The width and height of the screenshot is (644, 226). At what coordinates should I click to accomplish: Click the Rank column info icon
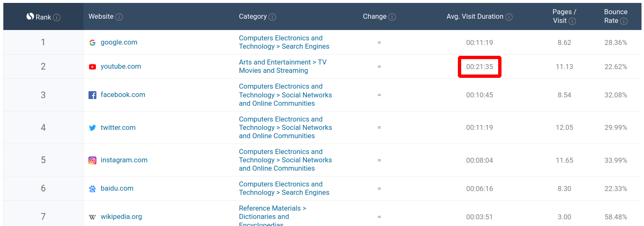point(57,17)
